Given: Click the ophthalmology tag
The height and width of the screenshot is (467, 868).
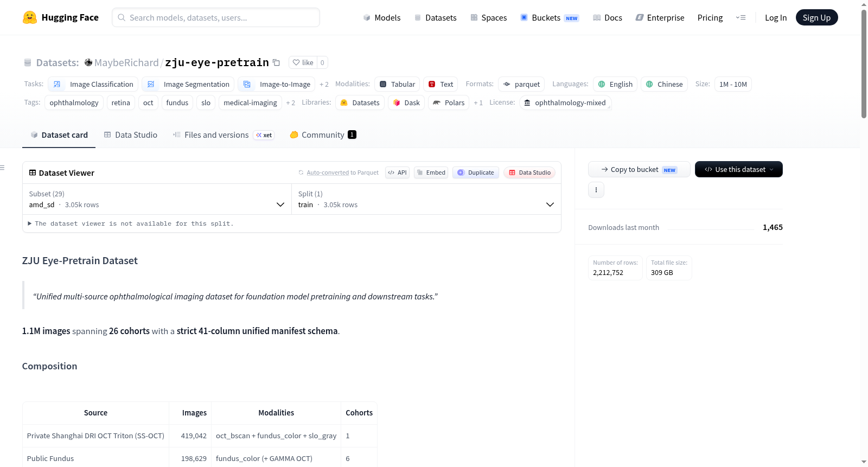Looking at the screenshot, I should click(74, 103).
